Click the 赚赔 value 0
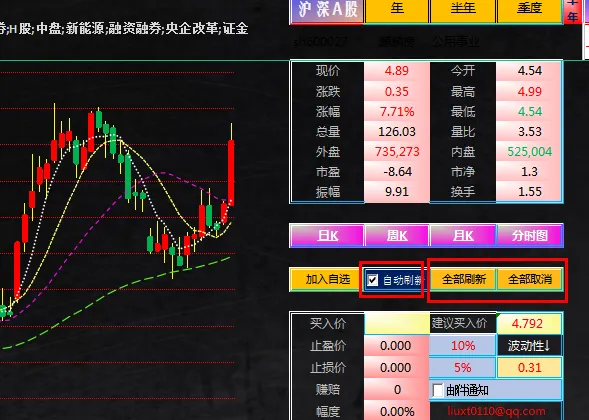 coord(396,390)
